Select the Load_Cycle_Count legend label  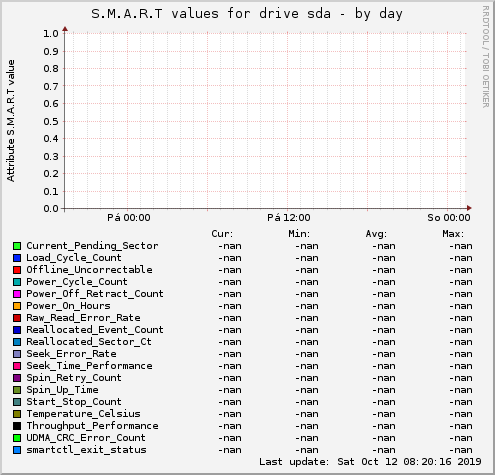[x=74, y=258]
